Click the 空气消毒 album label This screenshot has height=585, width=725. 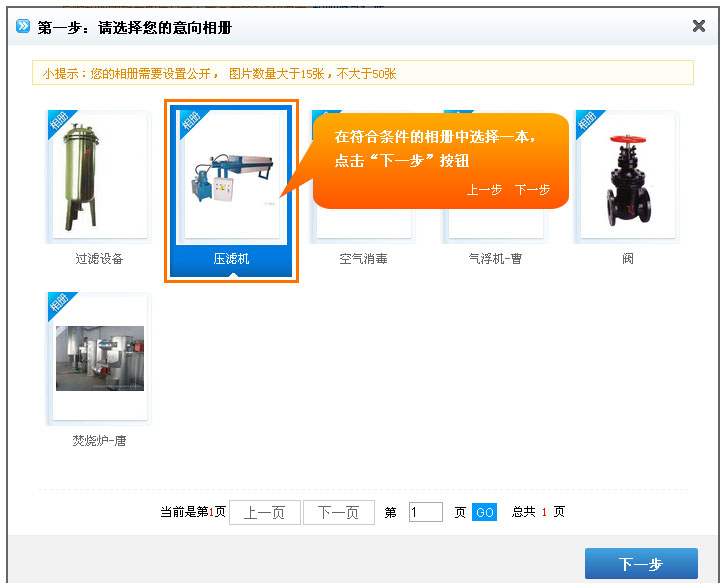(363, 259)
